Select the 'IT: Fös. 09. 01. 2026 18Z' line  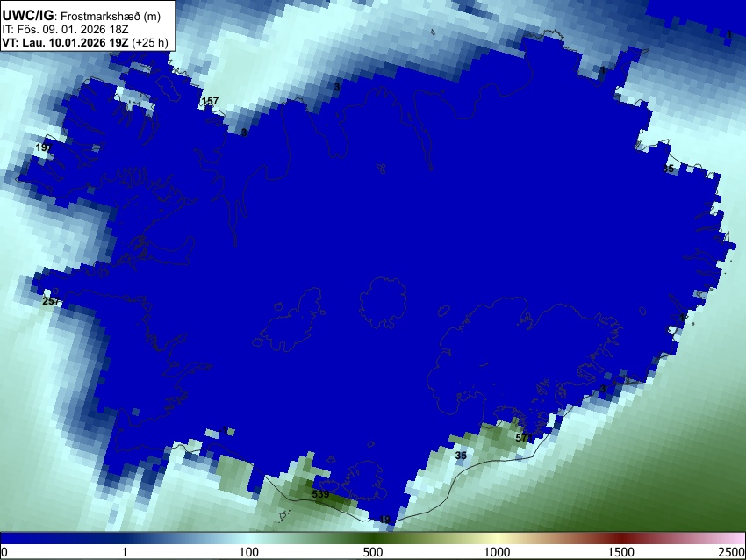65,30
